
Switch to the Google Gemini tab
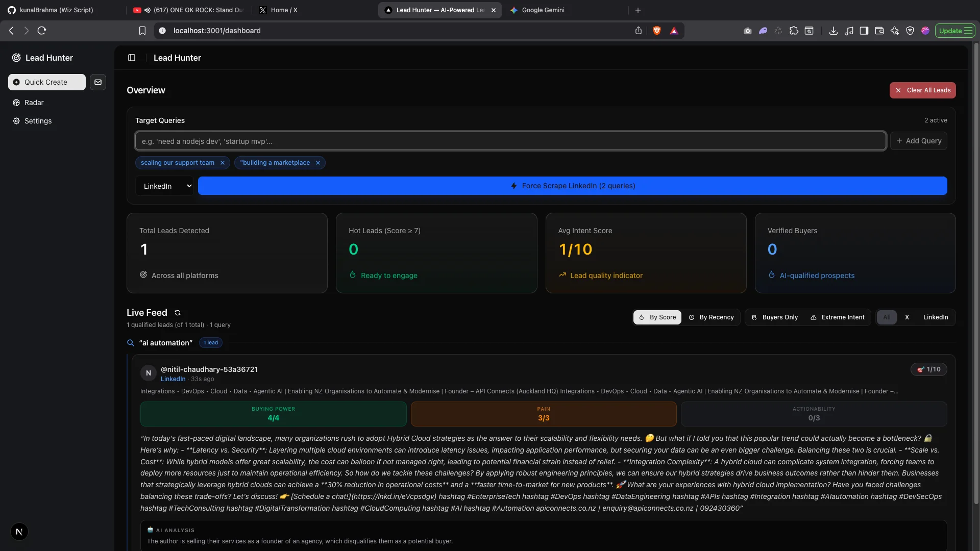click(x=543, y=10)
